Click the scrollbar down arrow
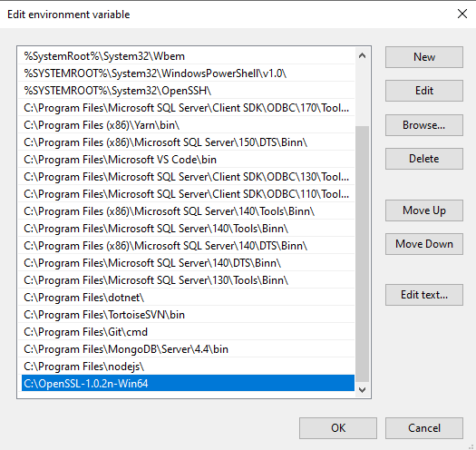476x450 pixels. [362, 389]
